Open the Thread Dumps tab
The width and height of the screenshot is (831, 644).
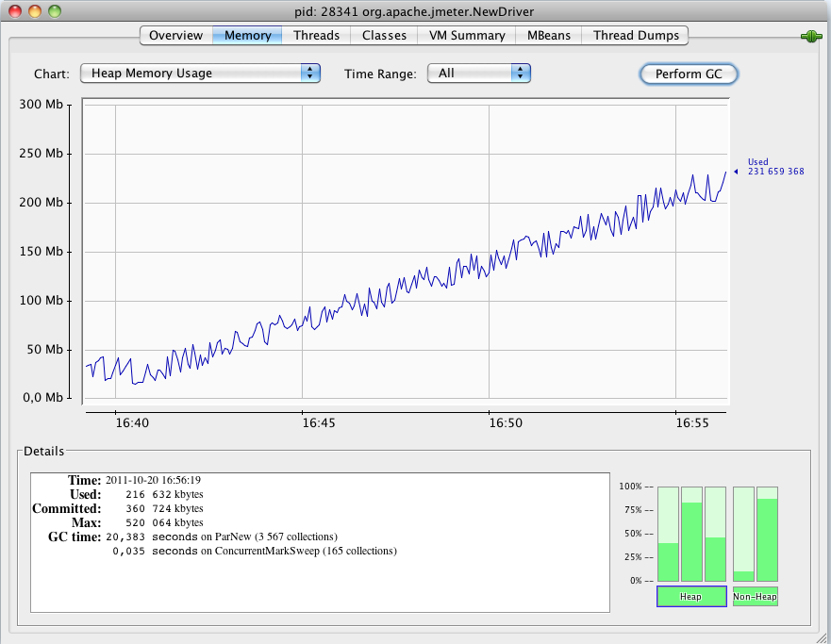[636, 35]
